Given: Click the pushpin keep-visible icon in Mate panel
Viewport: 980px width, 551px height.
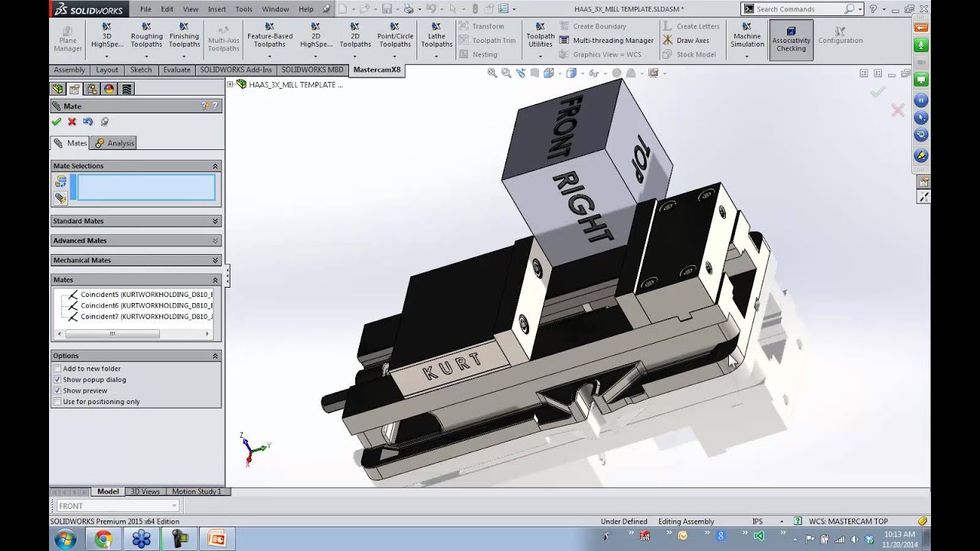Looking at the screenshot, I should coord(105,122).
